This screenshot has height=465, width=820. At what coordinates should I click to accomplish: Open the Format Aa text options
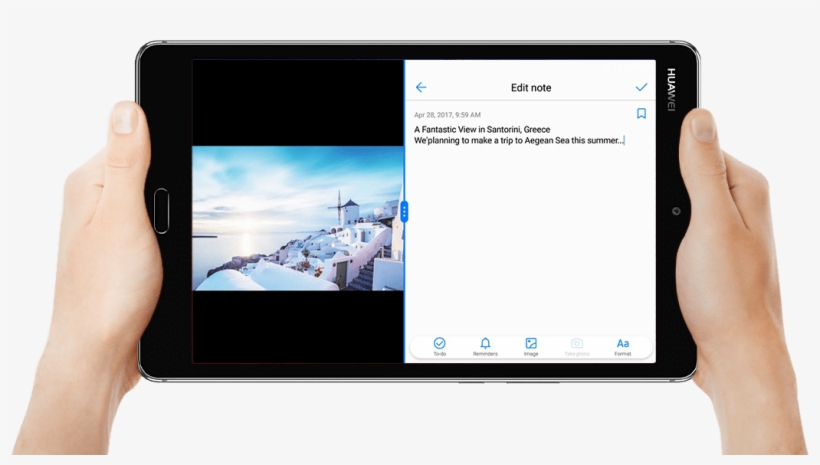622,346
